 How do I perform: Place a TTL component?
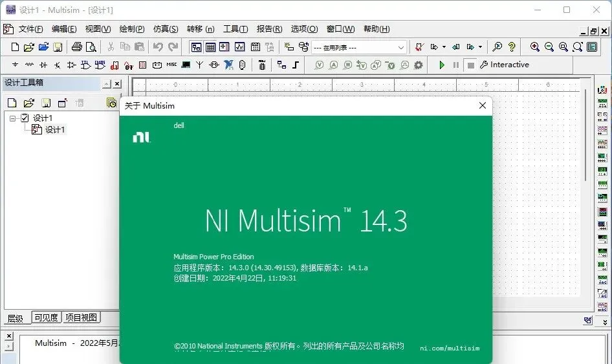click(x=86, y=65)
